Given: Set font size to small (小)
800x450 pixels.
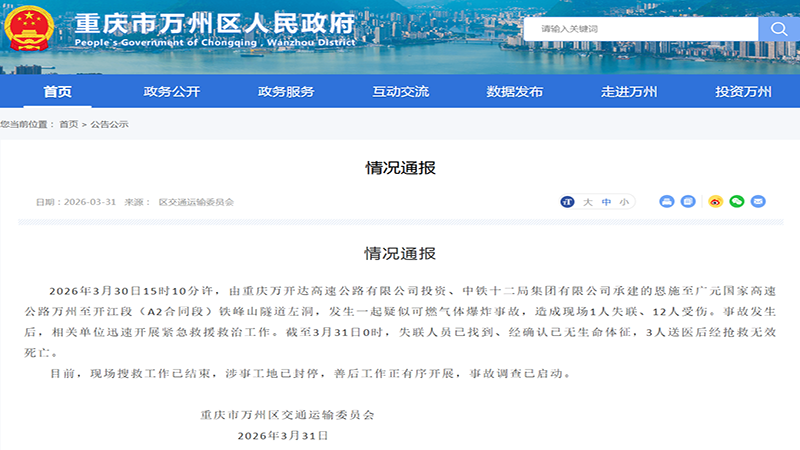Looking at the screenshot, I should tap(624, 203).
